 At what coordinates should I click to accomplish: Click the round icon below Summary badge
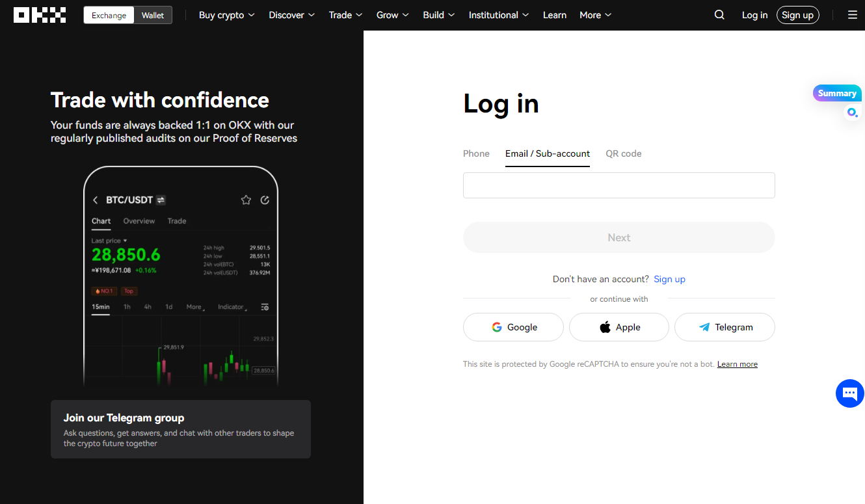(851, 113)
